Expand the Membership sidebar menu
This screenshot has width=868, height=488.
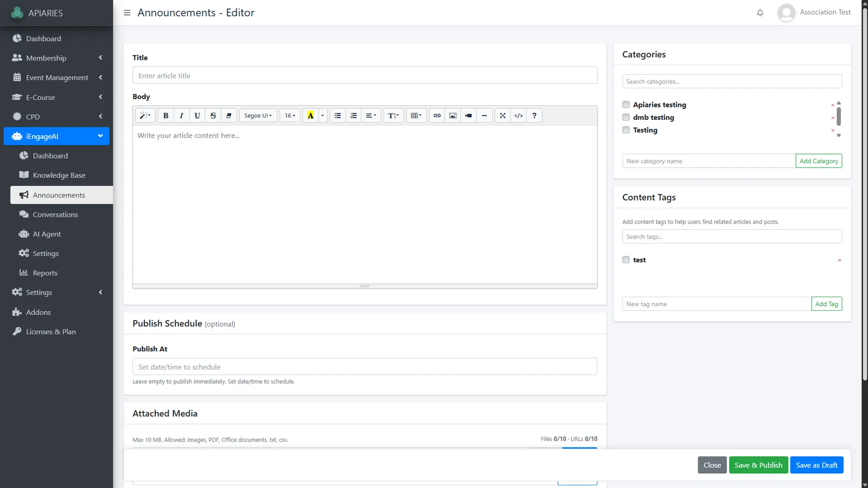pos(56,58)
